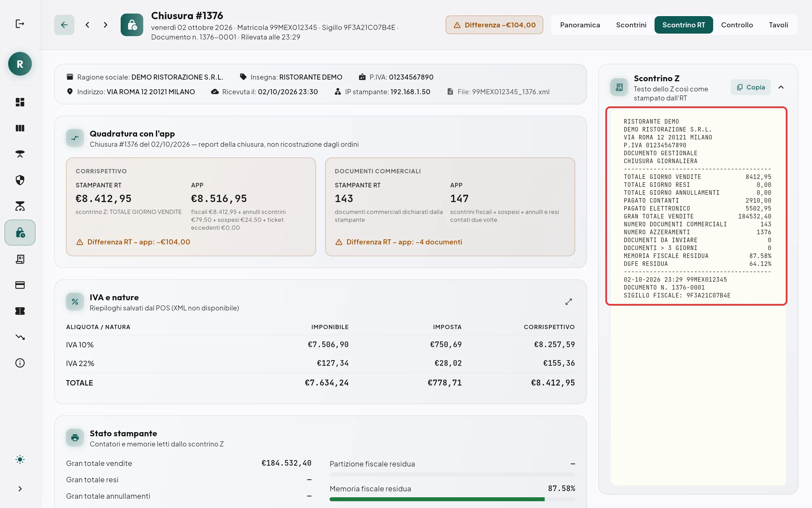Open the dashboard grid icon in the sidebar
The height and width of the screenshot is (508, 812).
click(20, 102)
